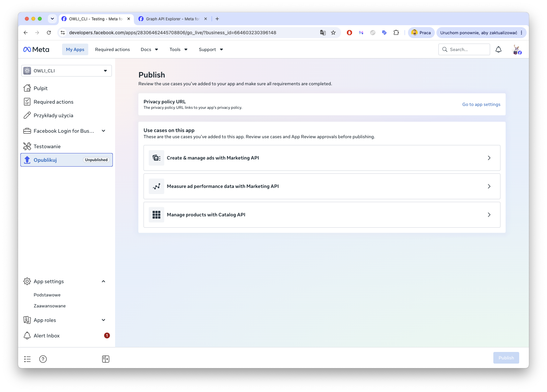Open Zaawansowane settings
The width and height of the screenshot is (547, 392).
50,306
